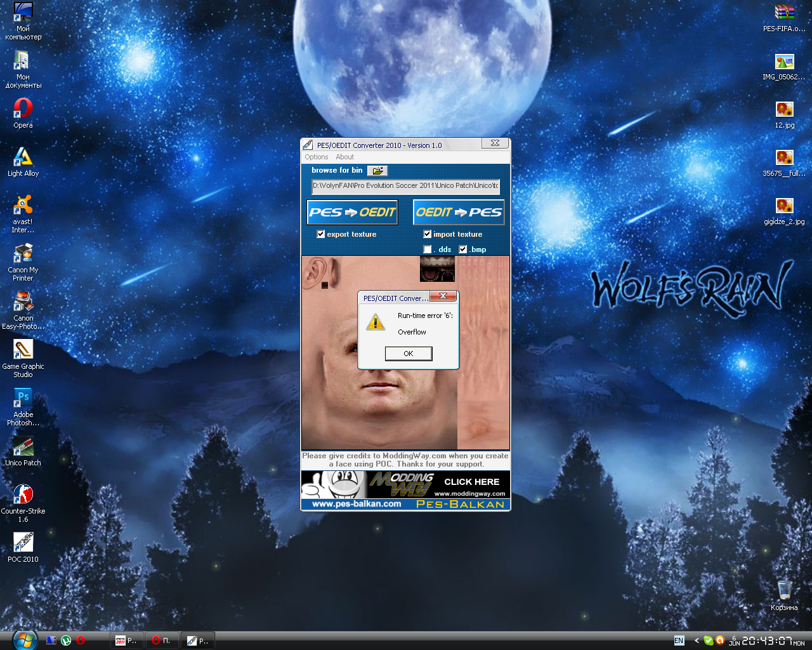Click the show desktop quick launch icon
Image resolution: width=812 pixels, height=650 pixels.
pos(51,640)
